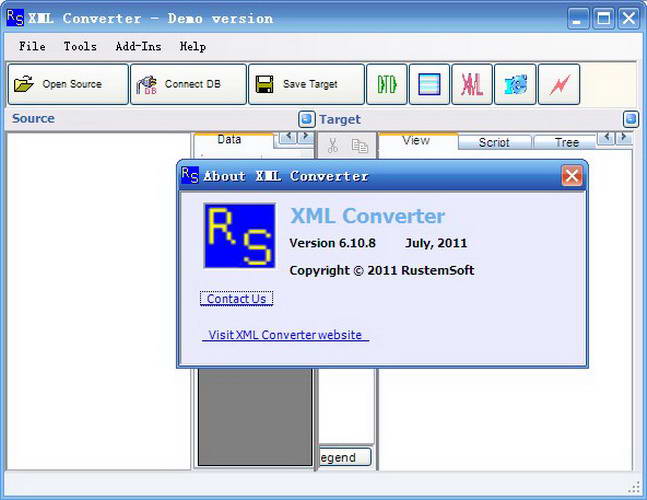Click the green DTD toolbar icon
Image resolution: width=647 pixels, height=500 pixels.
pos(387,84)
